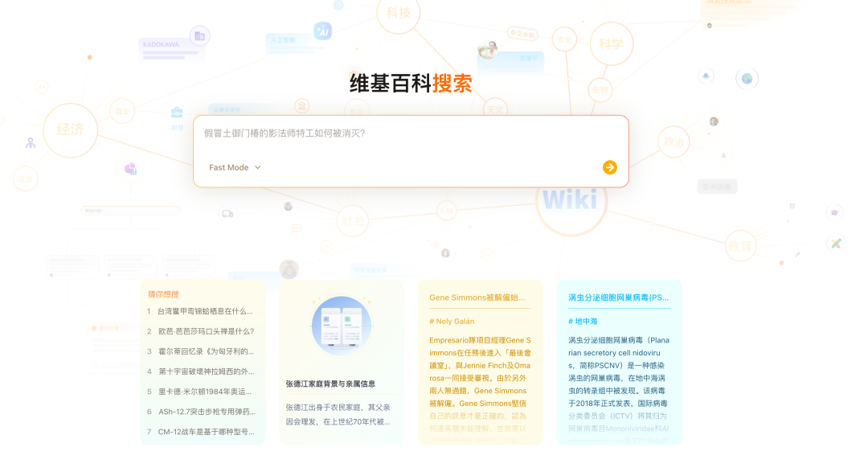
Task: Click the 猜你想搜 heading
Action: pyautogui.click(x=163, y=294)
